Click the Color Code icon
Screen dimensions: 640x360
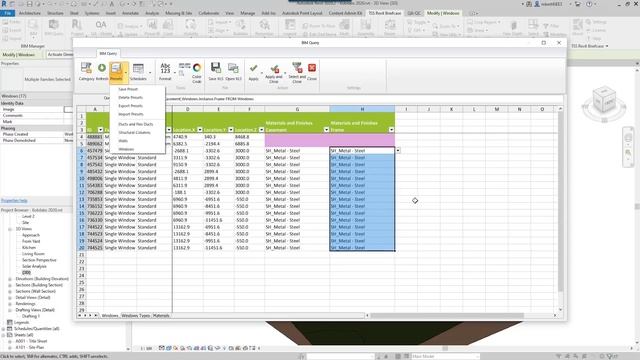197,73
